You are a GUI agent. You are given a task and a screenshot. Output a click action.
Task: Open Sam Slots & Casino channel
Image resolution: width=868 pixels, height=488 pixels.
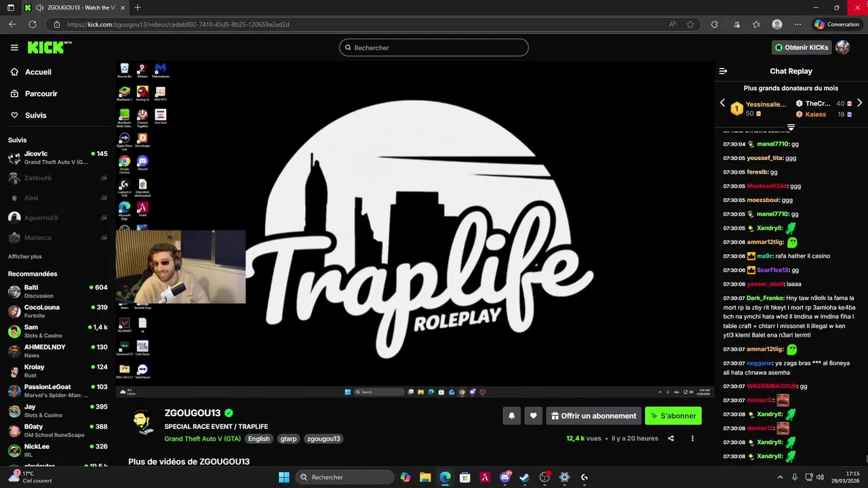58,331
